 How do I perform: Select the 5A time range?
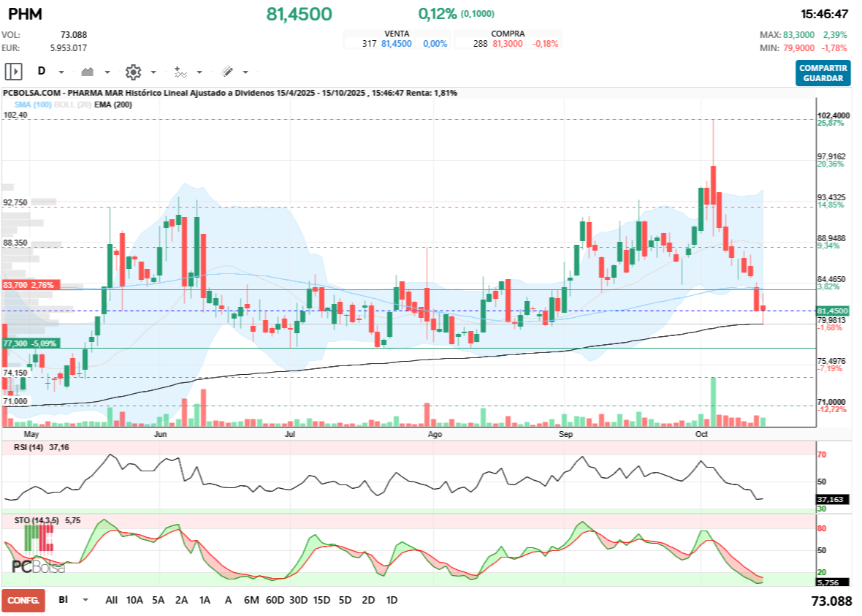click(159, 600)
